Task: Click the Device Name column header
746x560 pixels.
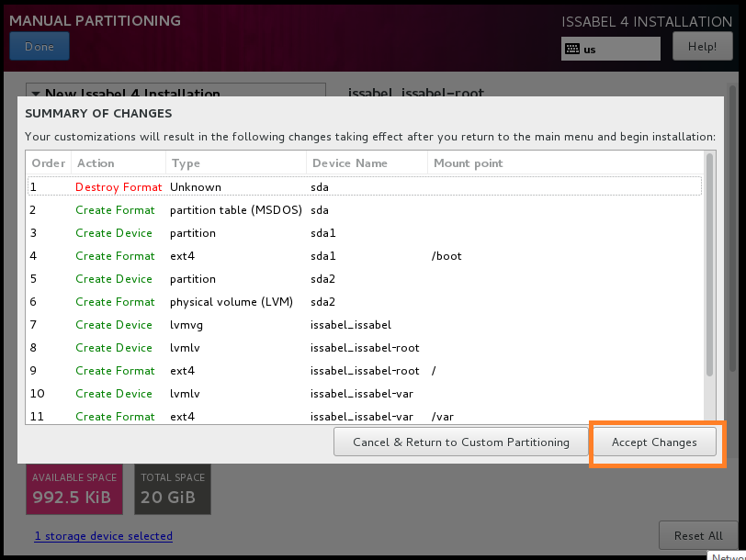Action: pos(349,163)
